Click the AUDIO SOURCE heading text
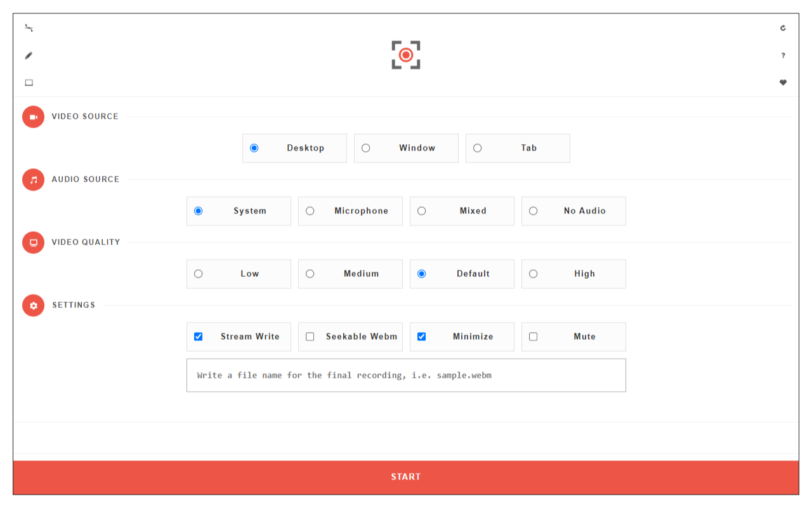Image resolution: width=812 pixels, height=508 pixels. tap(86, 179)
